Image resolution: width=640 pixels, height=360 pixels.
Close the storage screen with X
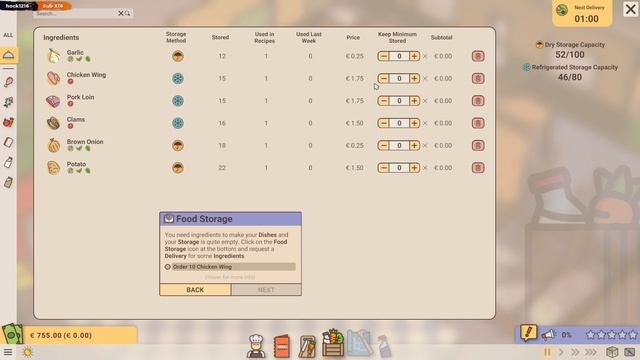pyautogui.click(x=631, y=9)
